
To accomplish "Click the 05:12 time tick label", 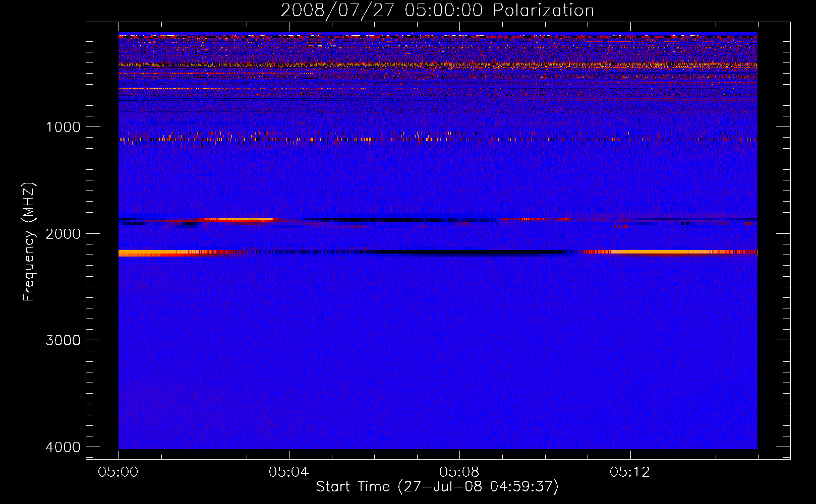I will 630,472.
